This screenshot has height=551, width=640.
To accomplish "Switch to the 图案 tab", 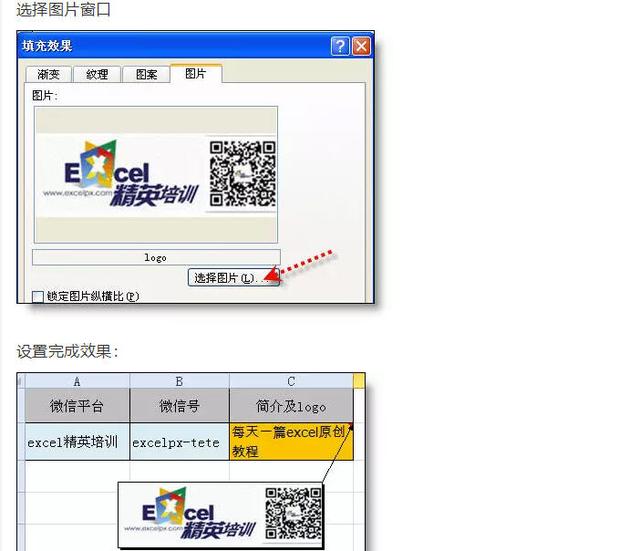I will pyautogui.click(x=146, y=74).
